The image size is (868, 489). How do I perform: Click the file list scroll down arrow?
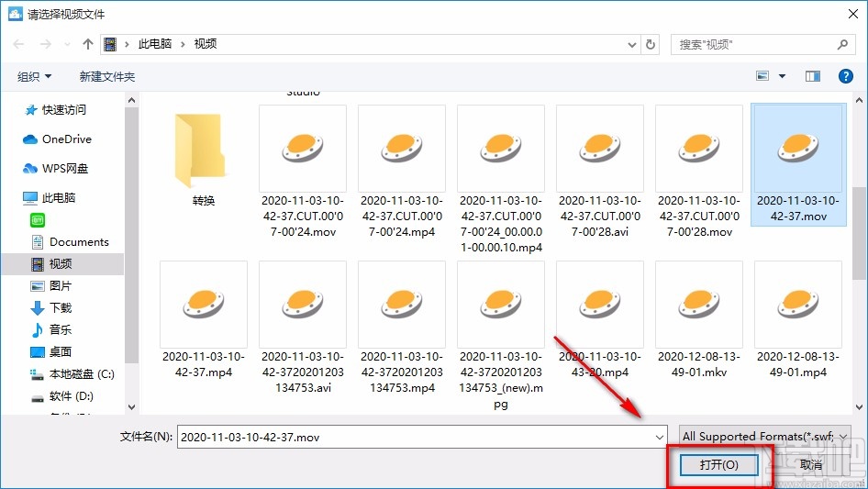[859, 407]
